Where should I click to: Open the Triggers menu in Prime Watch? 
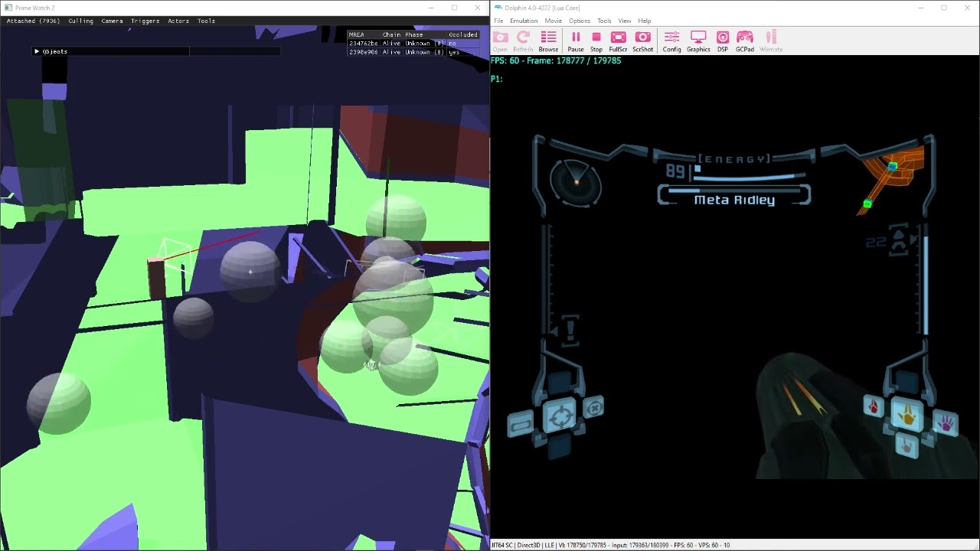(145, 21)
